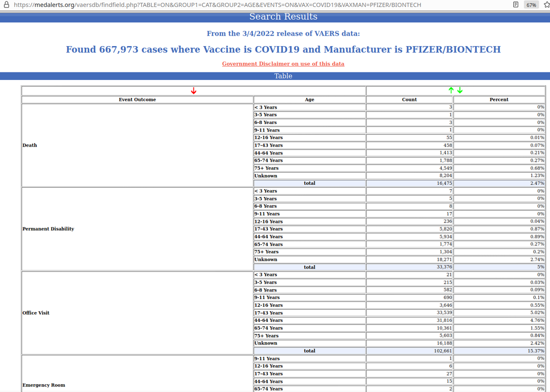
Task: Click percent 4.76% in Office Visit
Action: [499, 320]
